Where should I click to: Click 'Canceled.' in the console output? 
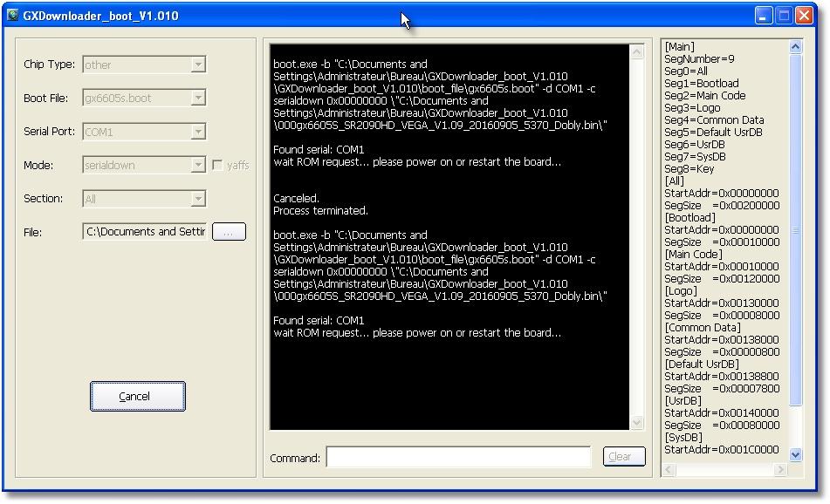point(296,198)
